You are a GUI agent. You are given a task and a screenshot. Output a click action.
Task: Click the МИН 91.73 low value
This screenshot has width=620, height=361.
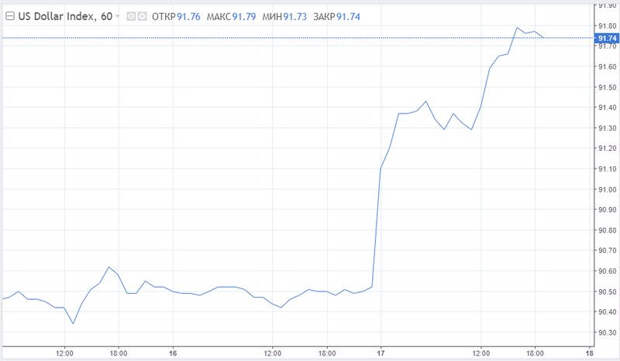click(285, 17)
